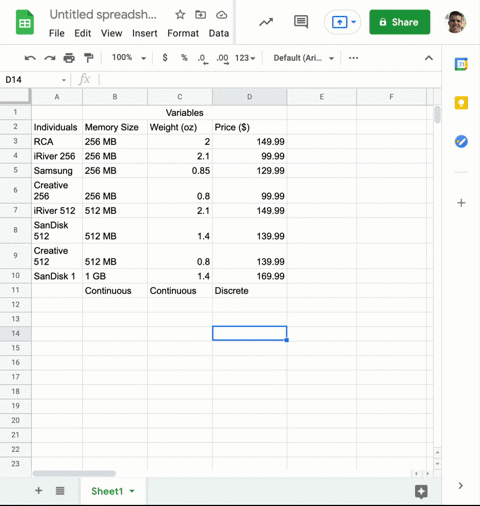Image resolution: width=480 pixels, height=506 pixels.
Task: Check cloud save status icon
Action: [x=221, y=15]
